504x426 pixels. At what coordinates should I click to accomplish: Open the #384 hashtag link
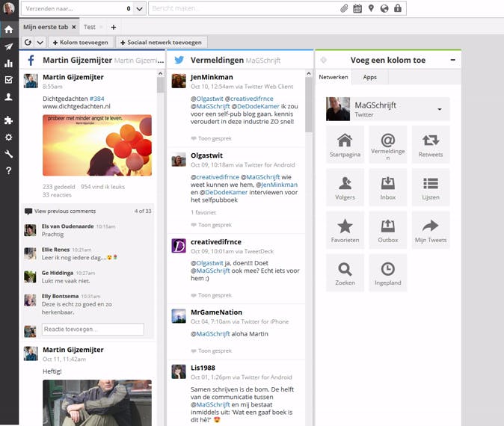coord(96,99)
